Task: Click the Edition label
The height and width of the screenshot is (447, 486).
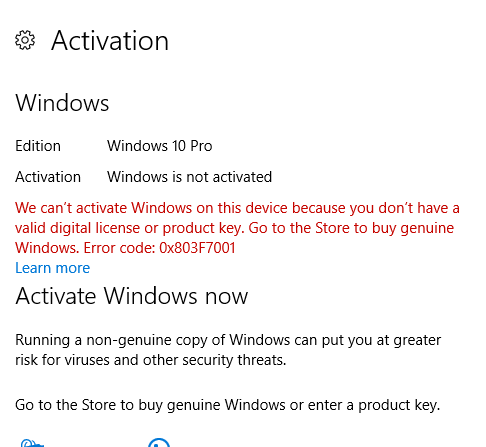Action: pyautogui.click(x=38, y=146)
